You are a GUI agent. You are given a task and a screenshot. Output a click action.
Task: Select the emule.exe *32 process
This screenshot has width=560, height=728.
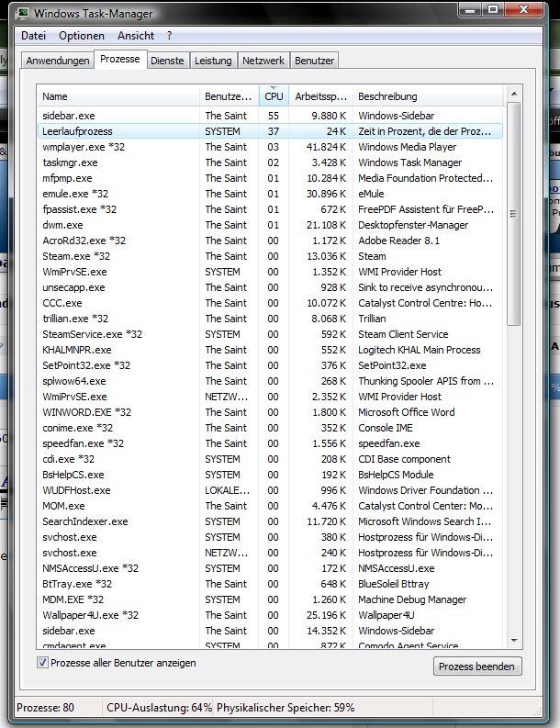270,194
